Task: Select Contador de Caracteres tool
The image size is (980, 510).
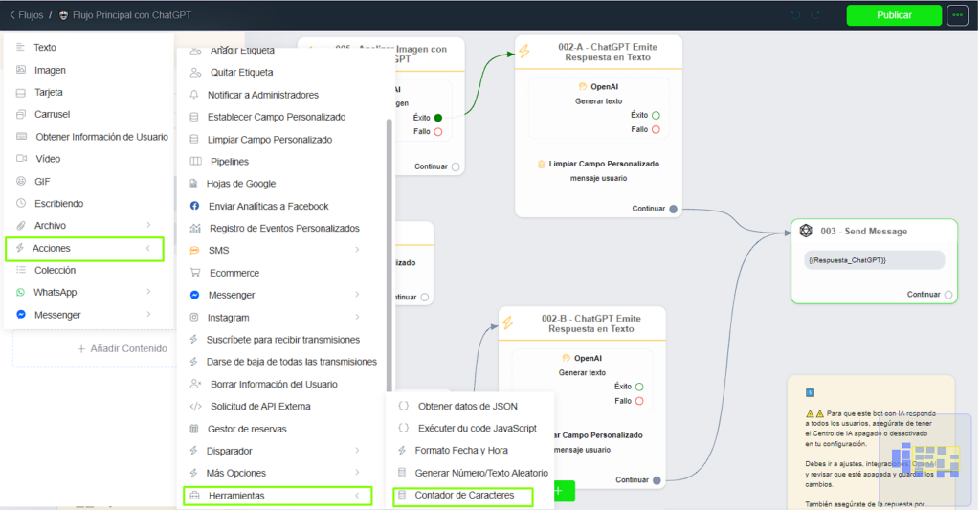Action: pos(463,496)
